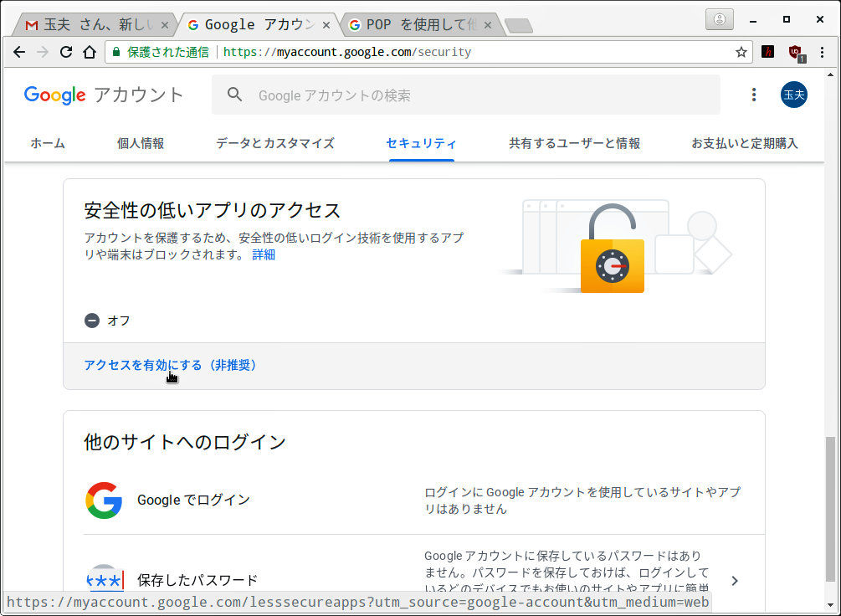Open the お支払いと定期購入 tab
This screenshot has height=616, width=841.
click(x=745, y=143)
